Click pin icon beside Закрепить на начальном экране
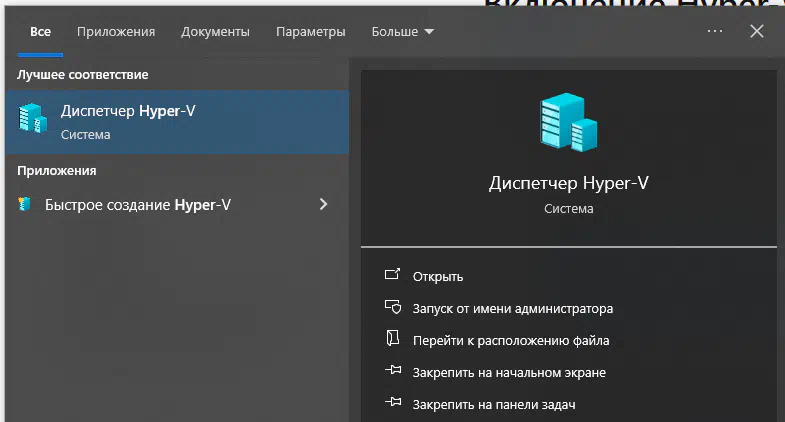Viewport: 785px width, 422px height. click(x=393, y=370)
